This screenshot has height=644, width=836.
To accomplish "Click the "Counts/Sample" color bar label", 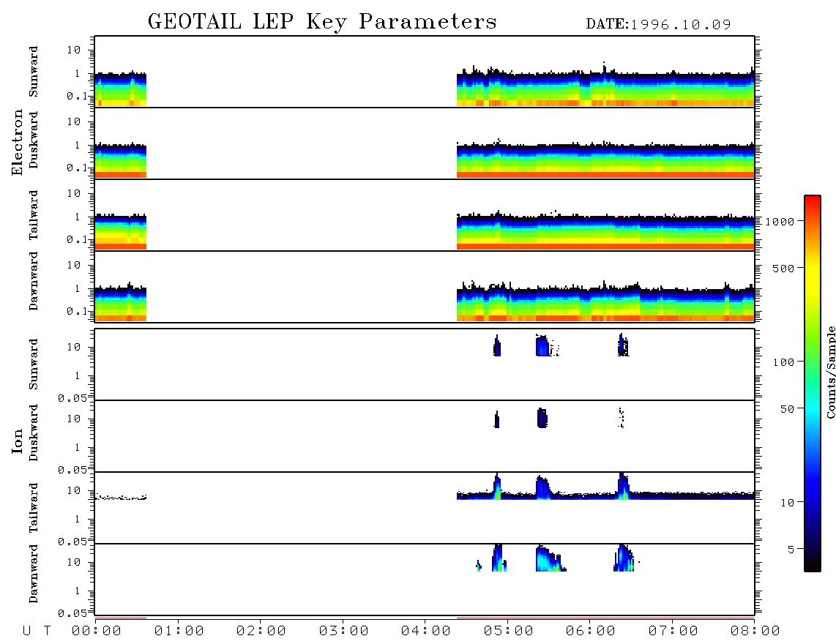I will (830, 372).
